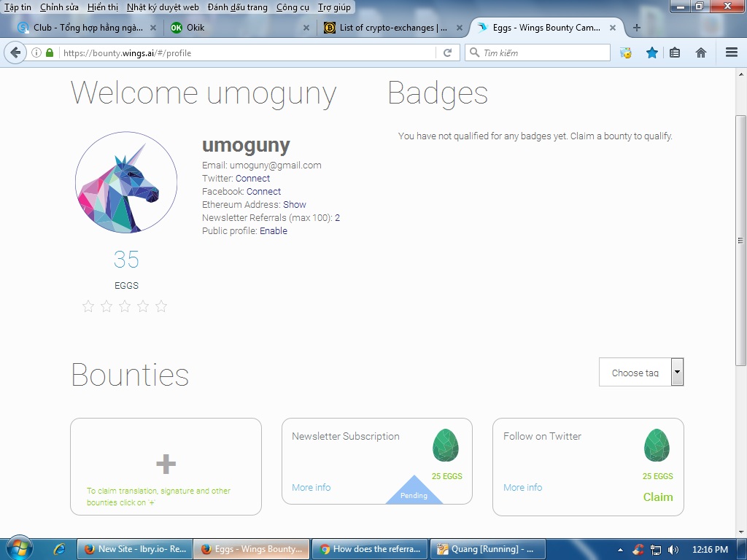
Task: Open a new tab with the plus icon
Action: (636, 28)
